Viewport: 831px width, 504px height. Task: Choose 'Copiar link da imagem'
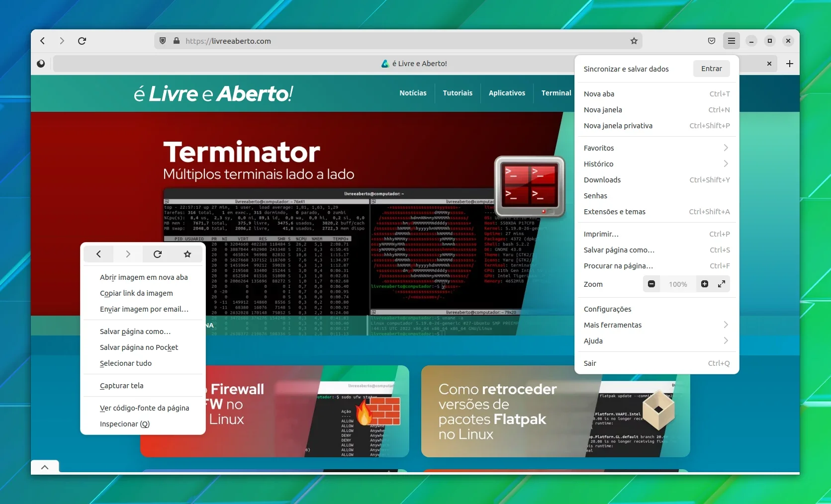[x=143, y=293]
